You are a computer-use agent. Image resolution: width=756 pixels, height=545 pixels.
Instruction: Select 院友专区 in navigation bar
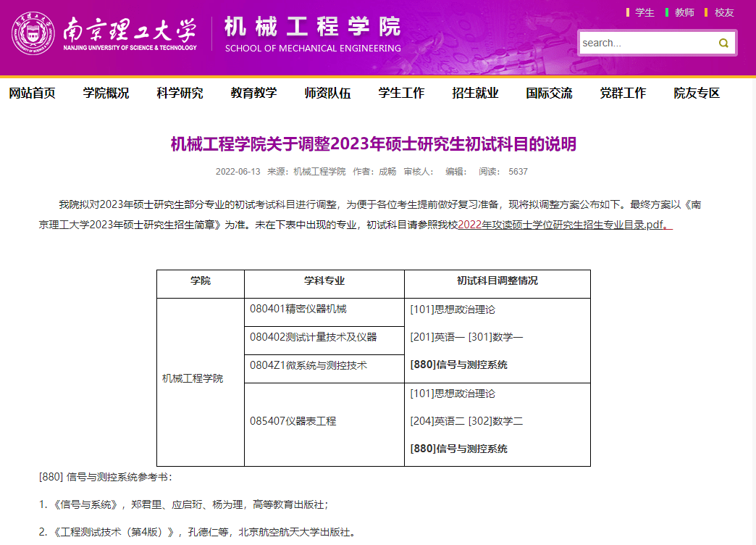(696, 93)
